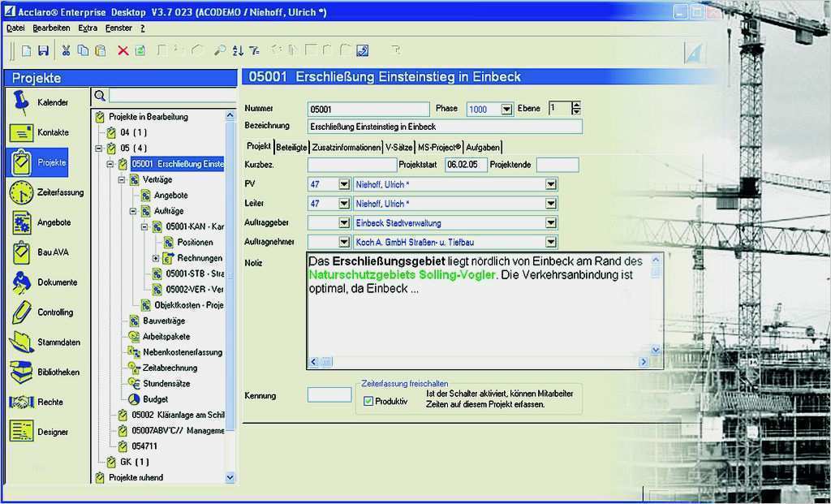
Task: Switch to the Zusatzinformationen tab
Action: (x=346, y=148)
